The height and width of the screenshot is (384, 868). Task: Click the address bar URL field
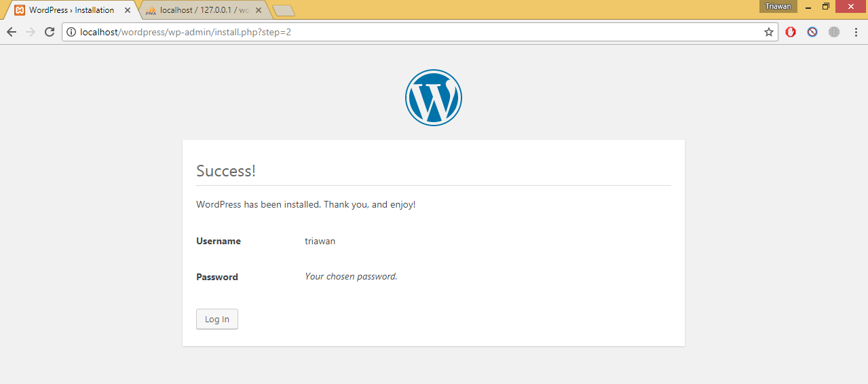(407, 32)
